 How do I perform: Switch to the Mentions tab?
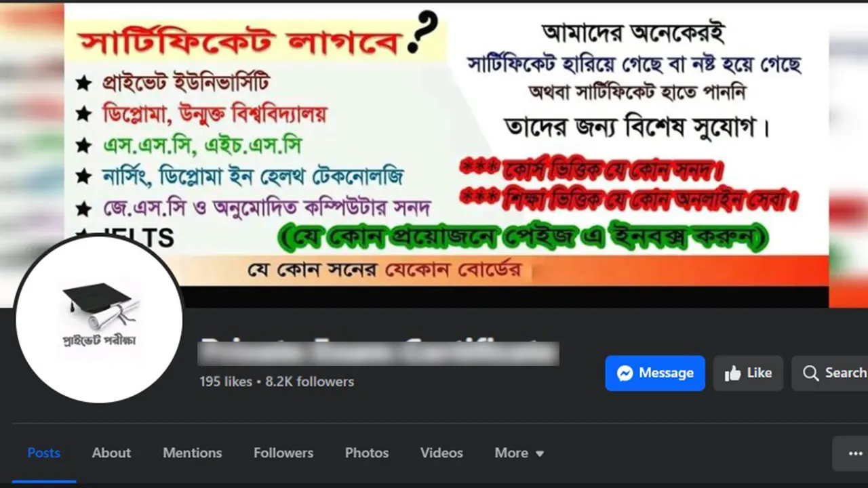coord(192,453)
